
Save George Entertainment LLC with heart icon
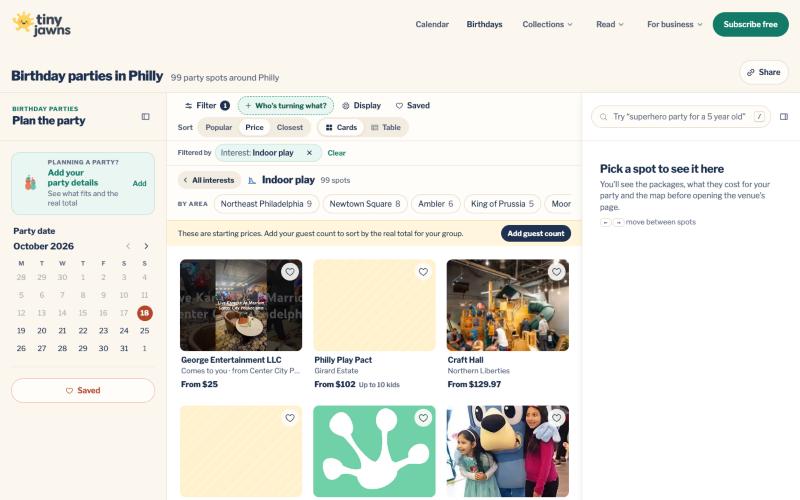click(290, 272)
